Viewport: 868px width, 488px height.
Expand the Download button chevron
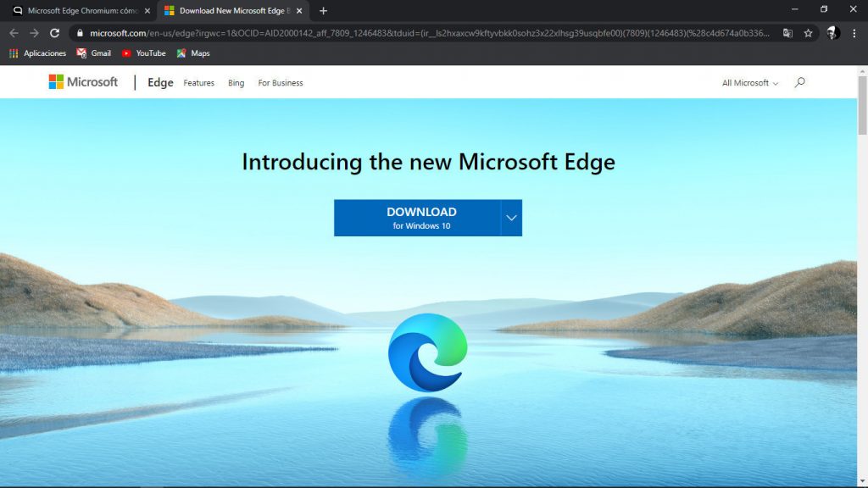(x=510, y=217)
